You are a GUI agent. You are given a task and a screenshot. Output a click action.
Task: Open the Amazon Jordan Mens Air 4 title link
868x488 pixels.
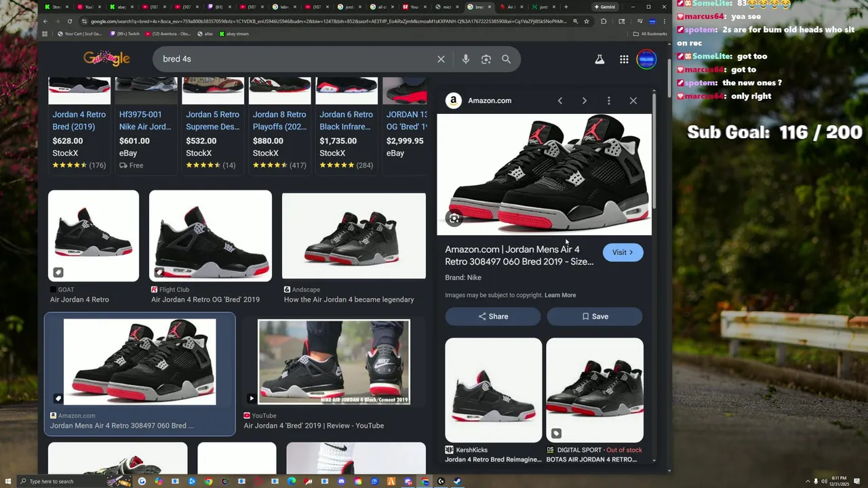click(x=519, y=256)
